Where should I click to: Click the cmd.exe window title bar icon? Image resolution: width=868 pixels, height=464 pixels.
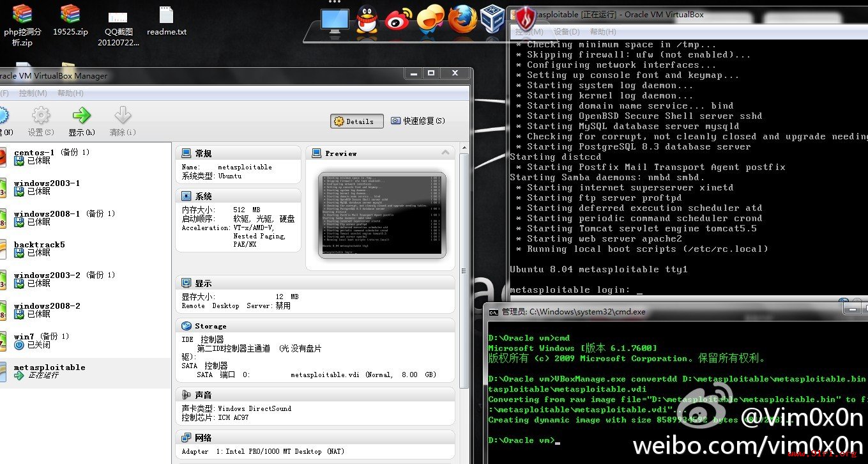tap(494, 312)
